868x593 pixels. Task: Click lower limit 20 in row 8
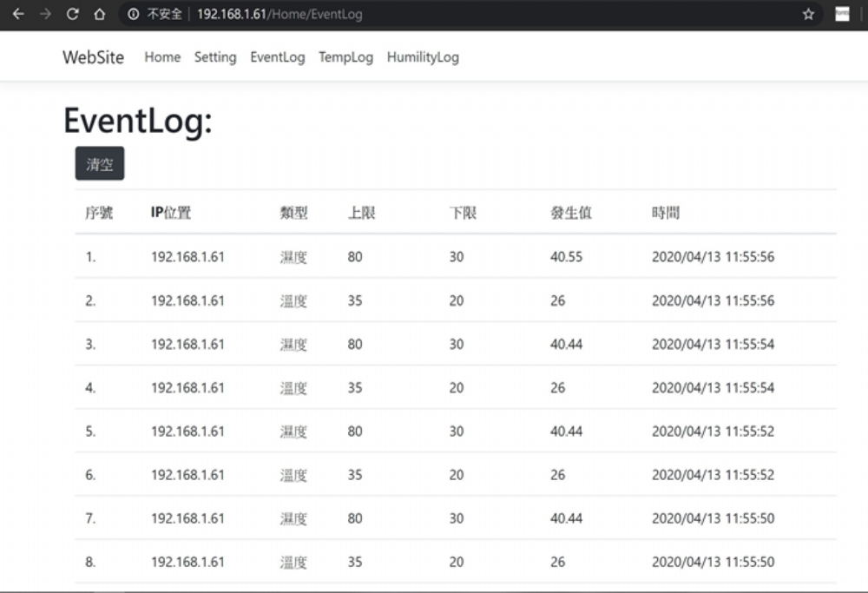pos(457,562)
